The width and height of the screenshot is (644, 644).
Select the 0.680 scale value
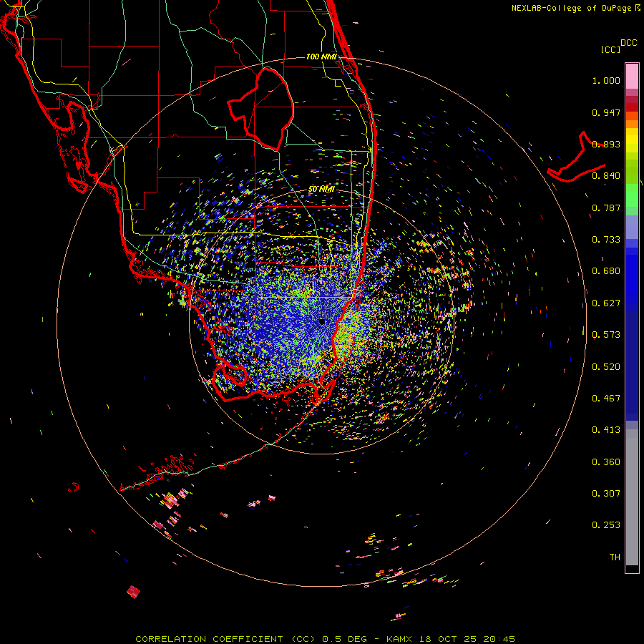pos(606,271)
